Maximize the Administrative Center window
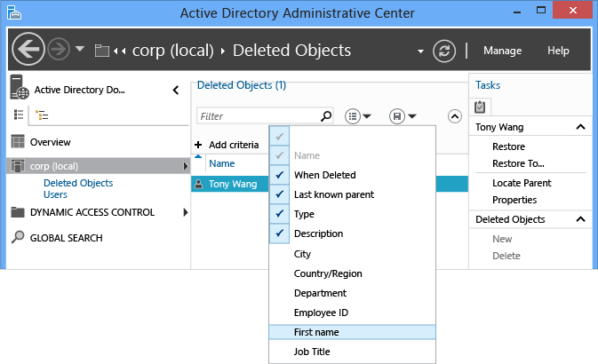The width and height of the screenshot is (598, 364). click(541, 11)
